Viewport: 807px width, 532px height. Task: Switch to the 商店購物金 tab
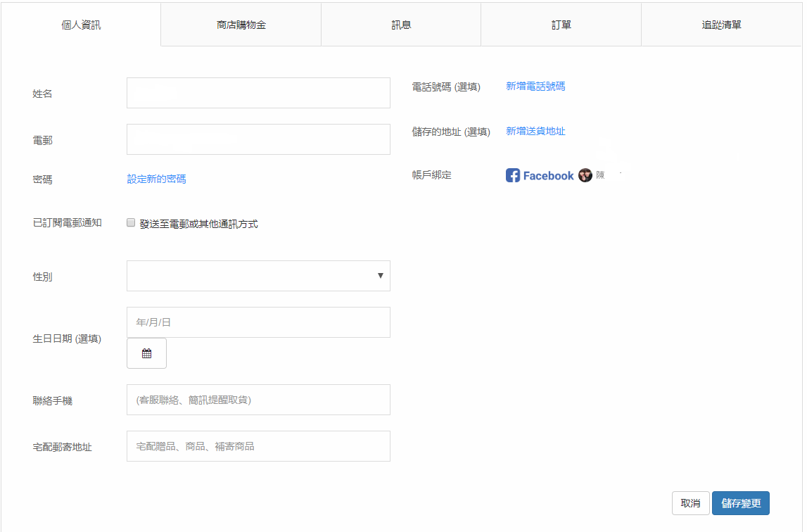(241, 25)
